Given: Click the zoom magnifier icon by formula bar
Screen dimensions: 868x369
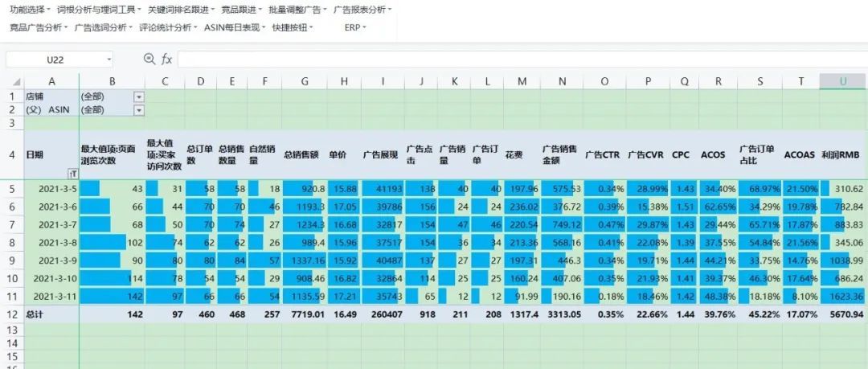Looking at the screenshot, I should point(149,59).
